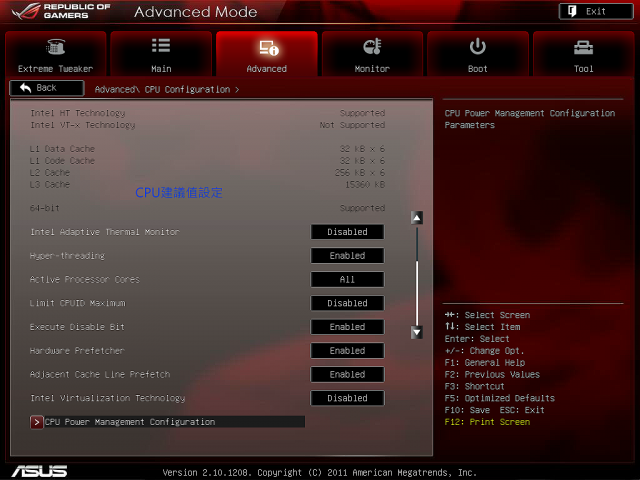Go to the Monitor tab
This screenshot has width=640, height=480.
click(372, 53)
